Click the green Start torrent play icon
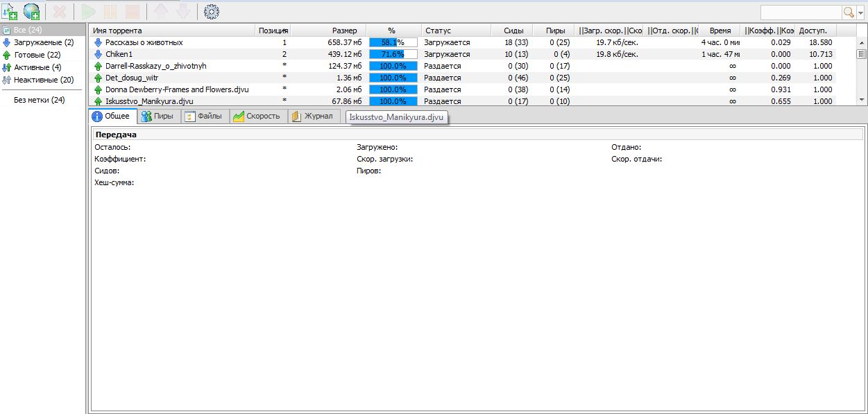 click(88, 12)
